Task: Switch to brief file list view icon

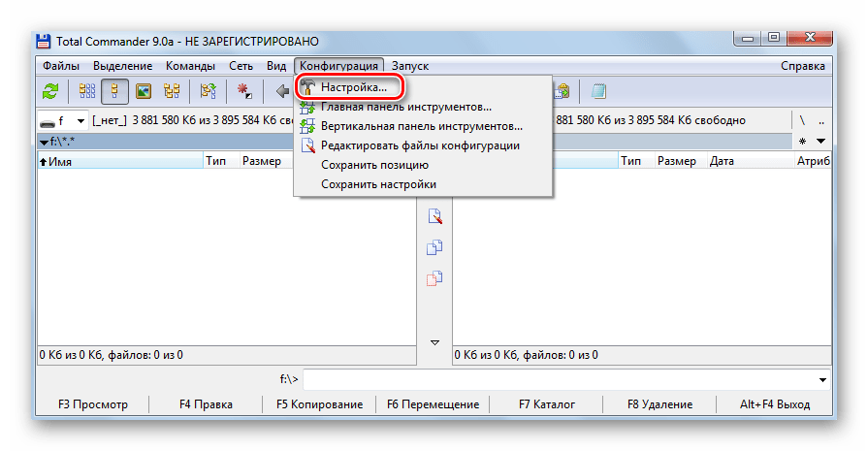Action: 87,91
